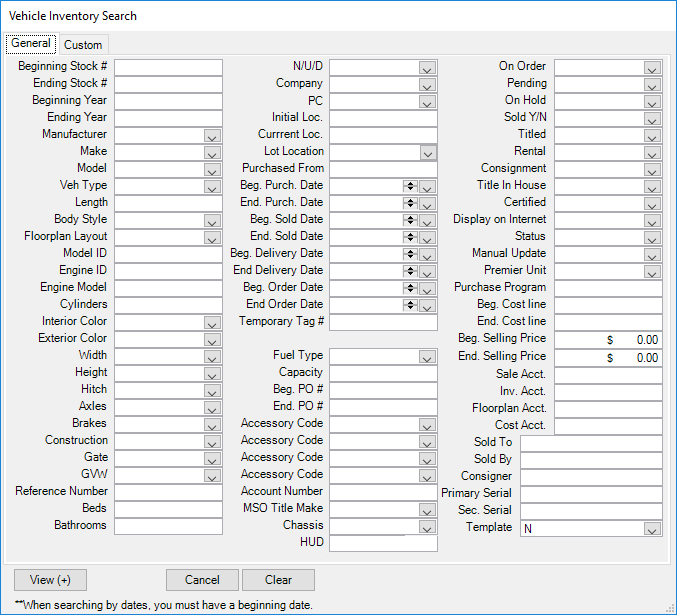Open the Beg. Purch. Date calendar dropdown
The image size is (677, 615).
(x=427, y=187)
